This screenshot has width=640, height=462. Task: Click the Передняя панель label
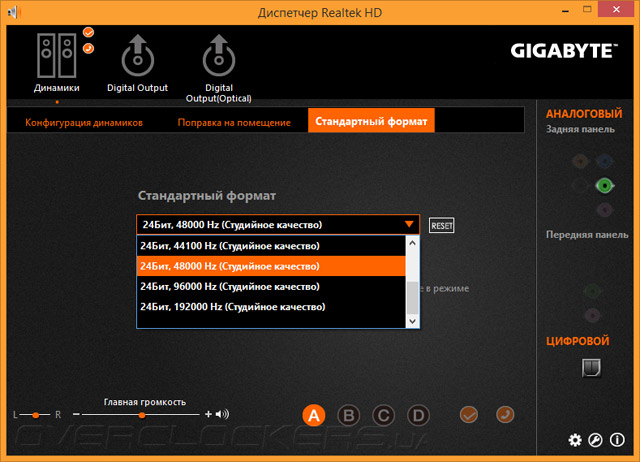tap(587, 235)
